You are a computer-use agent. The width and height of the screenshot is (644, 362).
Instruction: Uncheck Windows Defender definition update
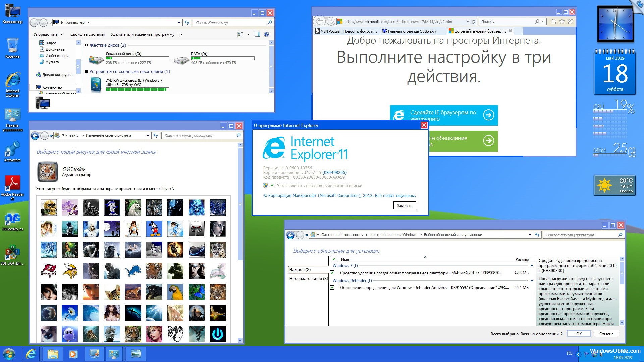click(332, 288)
